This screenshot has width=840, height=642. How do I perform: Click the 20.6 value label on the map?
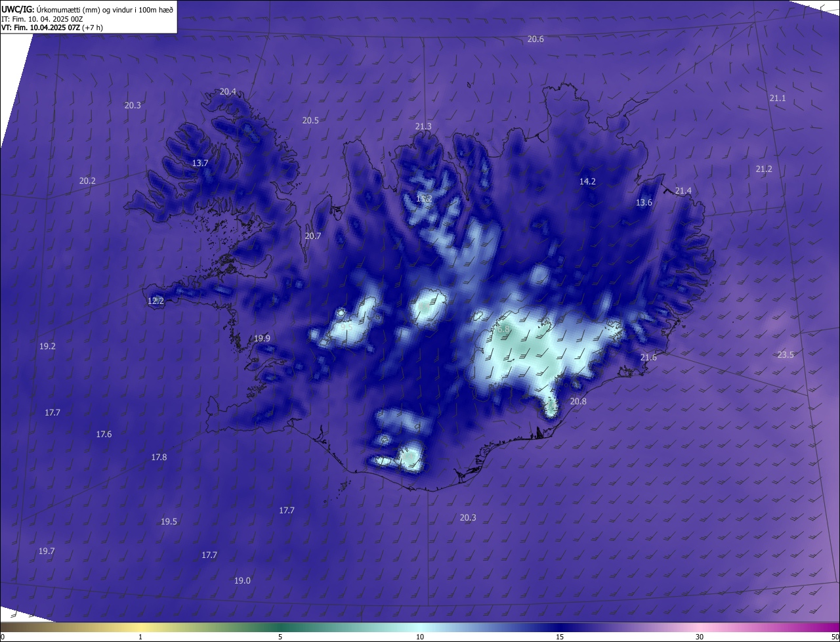535,39
